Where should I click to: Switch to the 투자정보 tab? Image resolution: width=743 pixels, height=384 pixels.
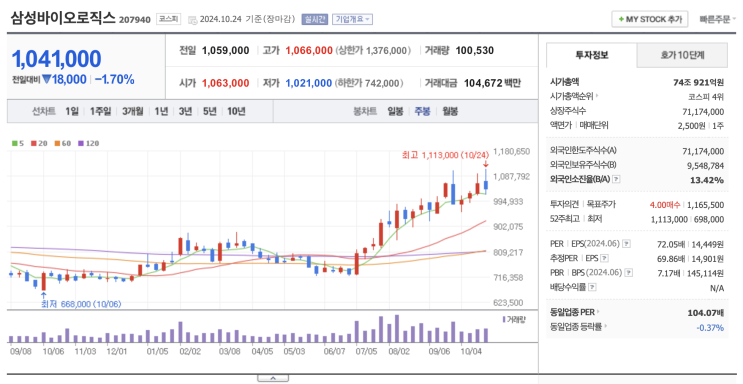coord(591,55)
